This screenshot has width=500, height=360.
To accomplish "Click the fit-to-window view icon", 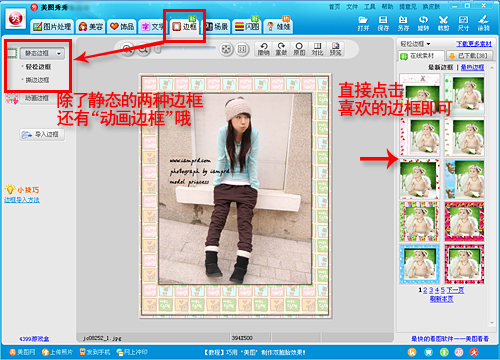I will click(x=226, y=49).
